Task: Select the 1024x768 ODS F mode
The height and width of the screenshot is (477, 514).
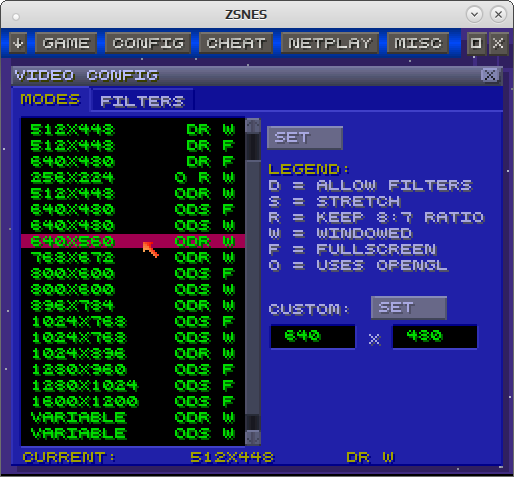Action: coord(133,321)
